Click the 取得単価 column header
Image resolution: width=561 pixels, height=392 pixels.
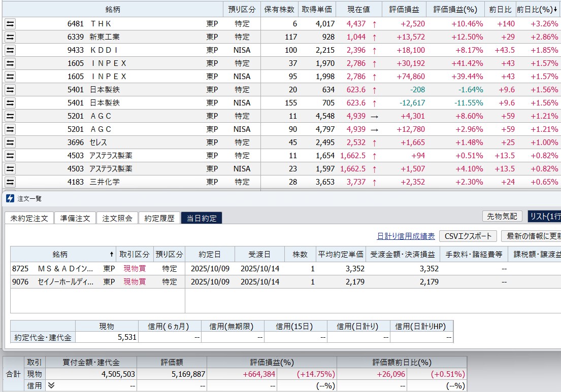(317, 10)
